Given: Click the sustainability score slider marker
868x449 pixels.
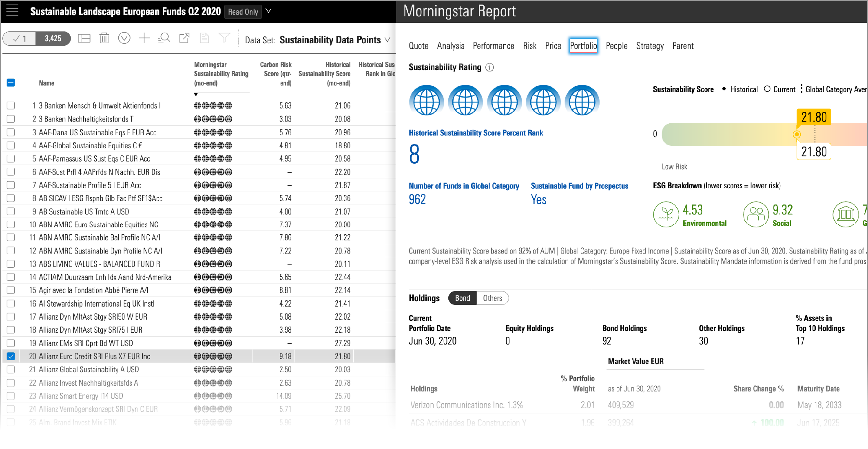Looking at the screenshot, I should point(797,134).
